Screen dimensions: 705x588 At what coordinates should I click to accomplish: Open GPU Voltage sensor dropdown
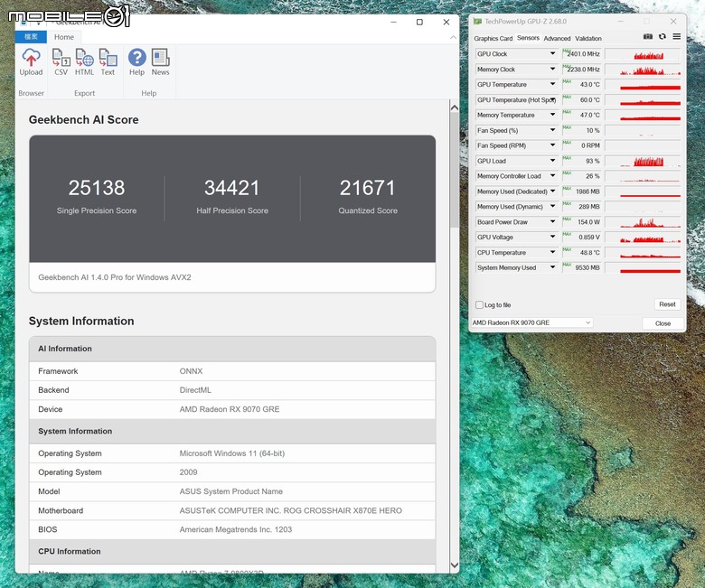click(x=552, y=237)
